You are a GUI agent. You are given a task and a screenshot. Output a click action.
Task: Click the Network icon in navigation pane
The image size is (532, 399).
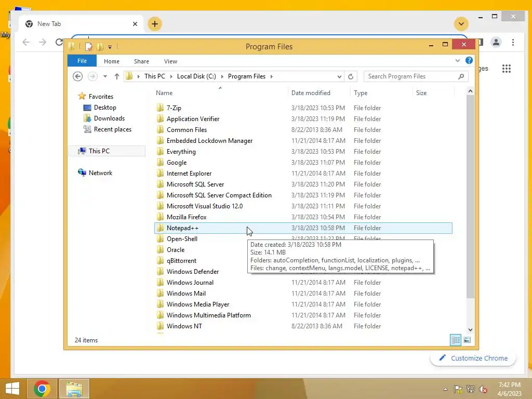[82, 172]
